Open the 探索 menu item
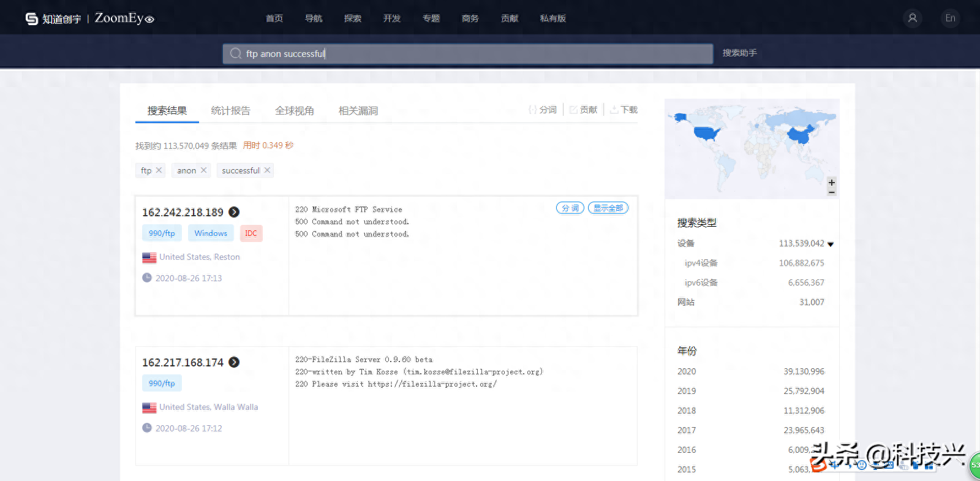This screenshot has width=980, height=481. tap(353, 18)
